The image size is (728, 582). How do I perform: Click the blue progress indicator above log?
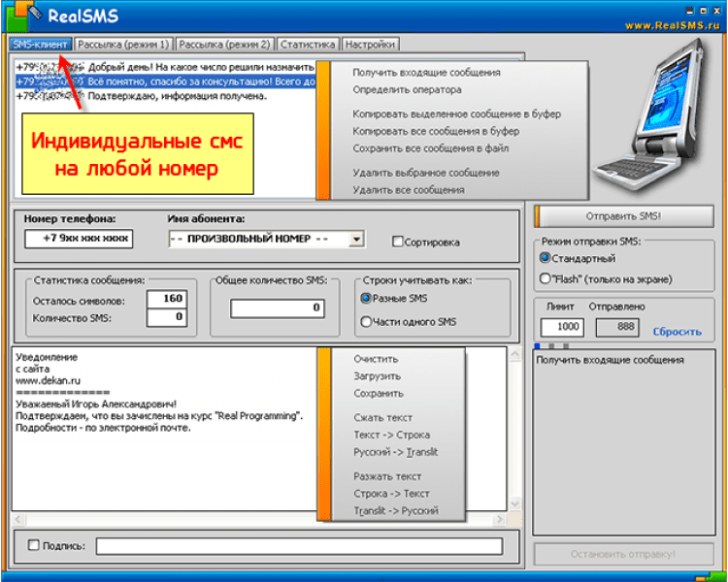click(537, 345)
